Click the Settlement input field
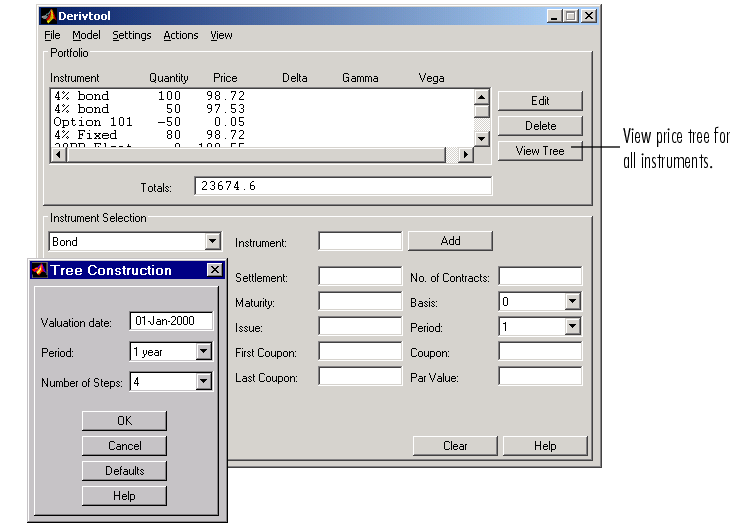 tap(360, 276)
